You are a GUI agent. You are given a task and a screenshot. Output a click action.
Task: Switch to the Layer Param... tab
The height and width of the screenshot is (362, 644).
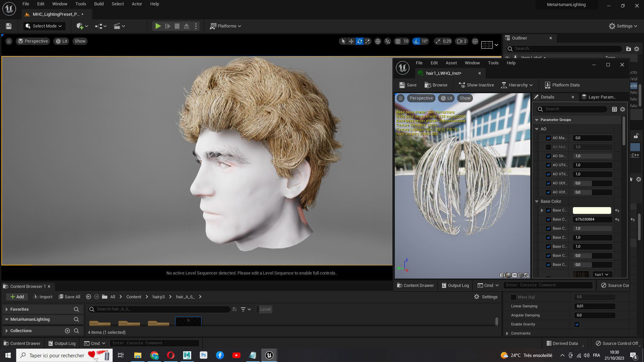(599, 97)
